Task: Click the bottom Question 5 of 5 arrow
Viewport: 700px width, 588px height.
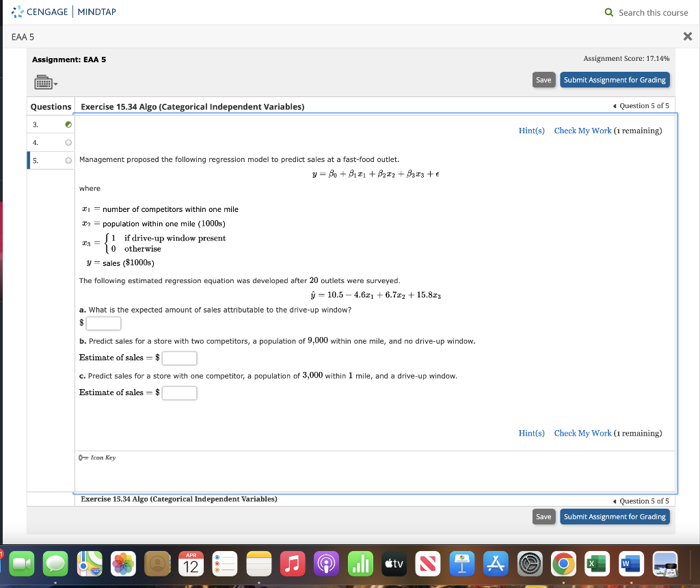Action: point(616,501)
